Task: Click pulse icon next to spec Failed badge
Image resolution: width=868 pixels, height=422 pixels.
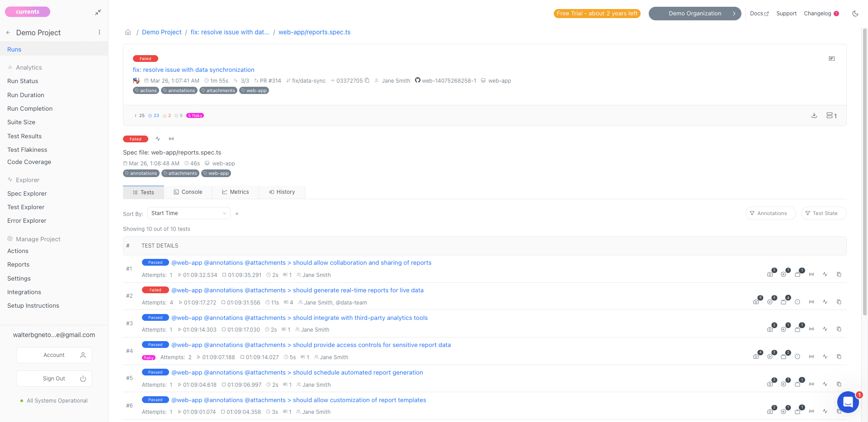Action: pos(158,139)
